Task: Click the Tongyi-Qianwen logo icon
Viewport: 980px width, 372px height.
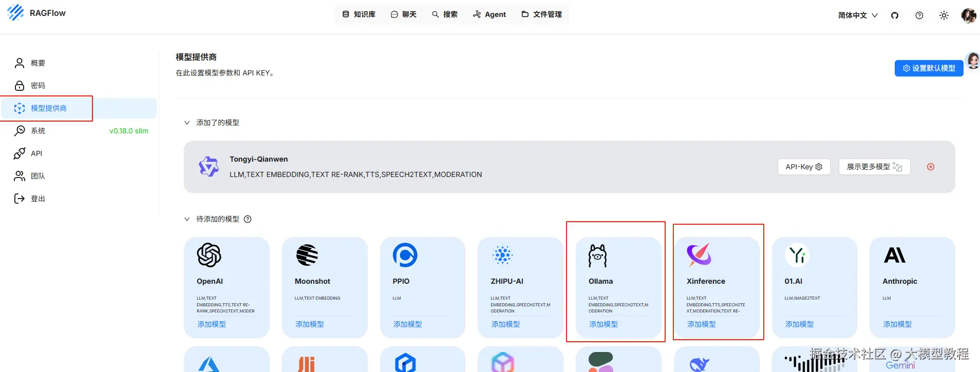Action: click(209, 167)
